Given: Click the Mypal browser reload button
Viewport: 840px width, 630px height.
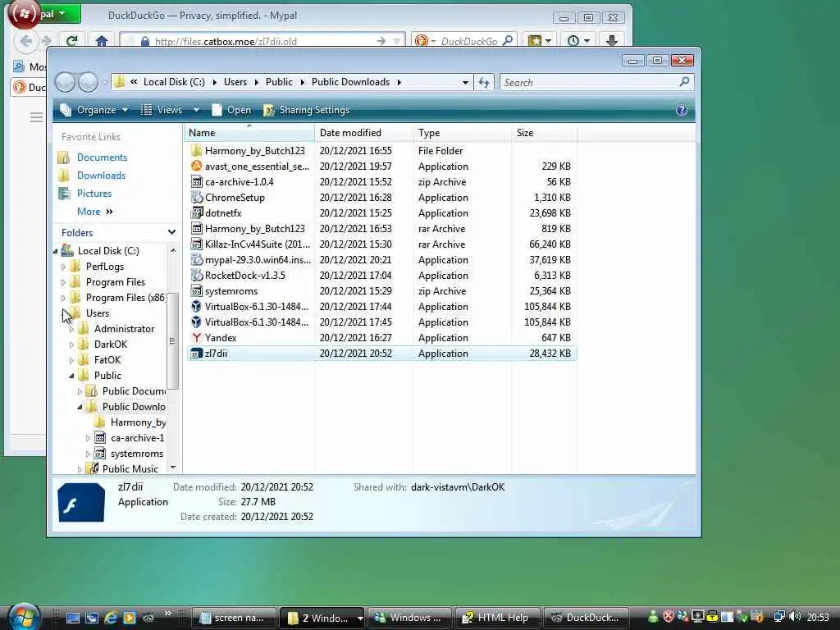Looking at the screenshot, I should 72,41.
